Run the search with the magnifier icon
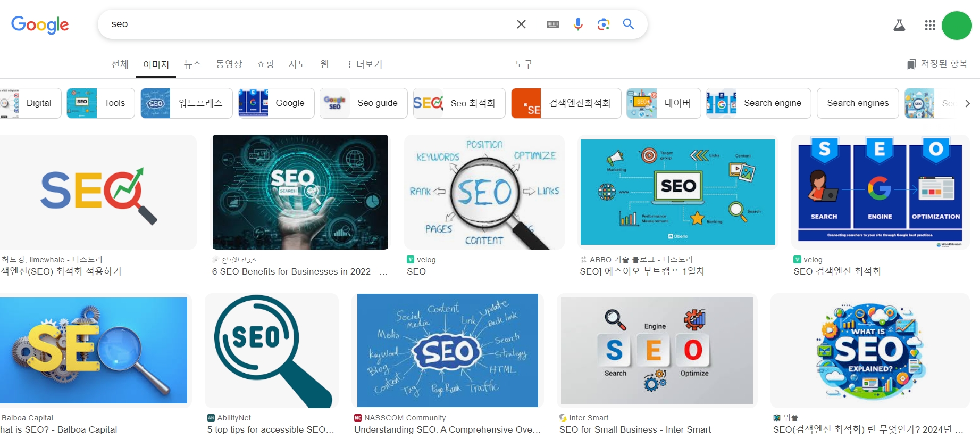980x438 pixels. (628, 24)
